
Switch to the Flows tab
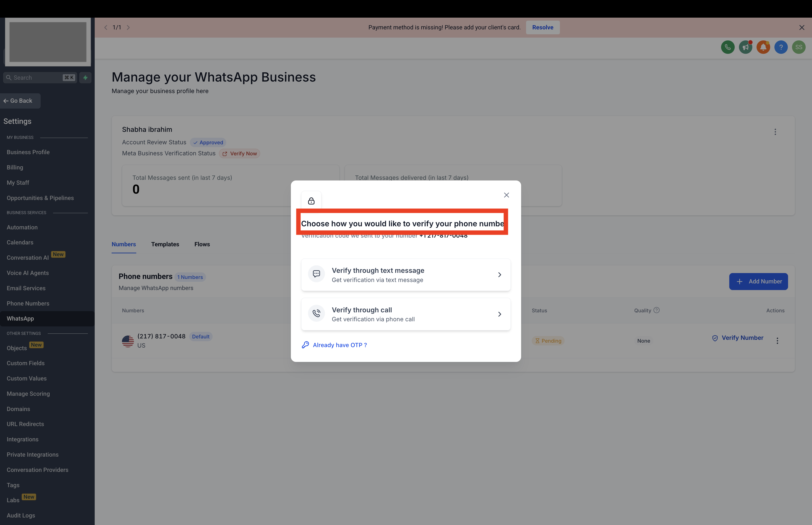pos(202,244)
